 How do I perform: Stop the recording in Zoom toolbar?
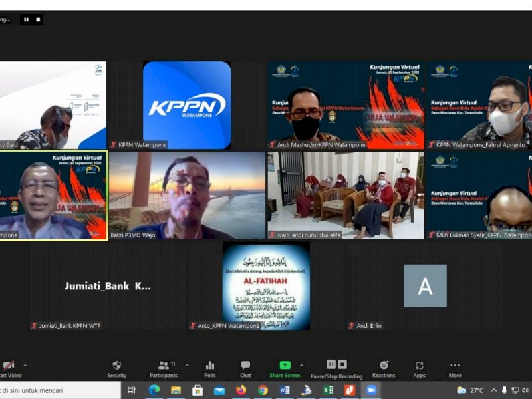pos(342,364)
